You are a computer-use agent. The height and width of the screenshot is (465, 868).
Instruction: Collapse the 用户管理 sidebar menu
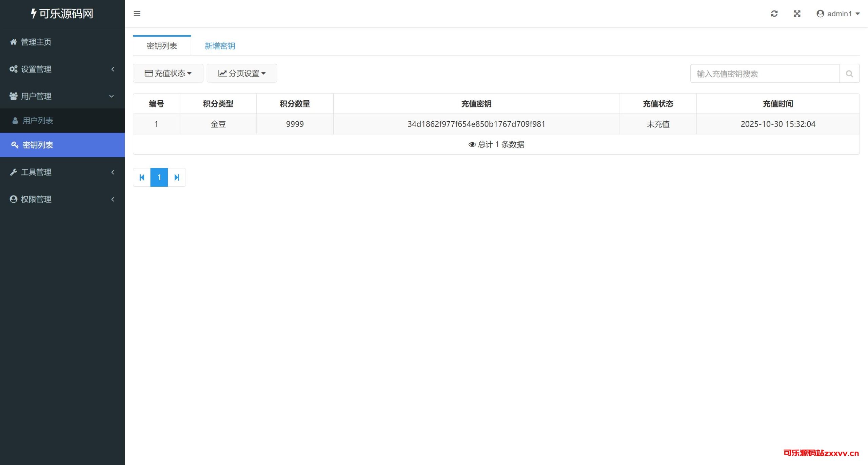tap(36, 96)
